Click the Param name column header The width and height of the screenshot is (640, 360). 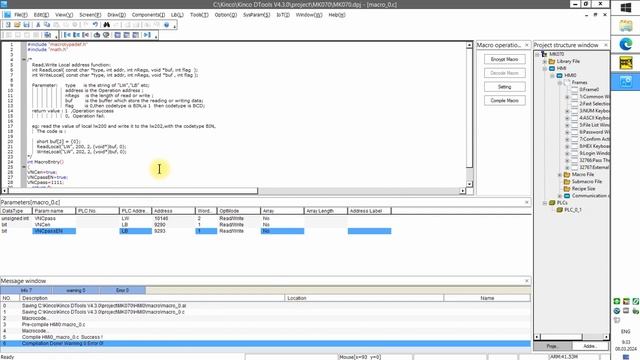(54, 211)
